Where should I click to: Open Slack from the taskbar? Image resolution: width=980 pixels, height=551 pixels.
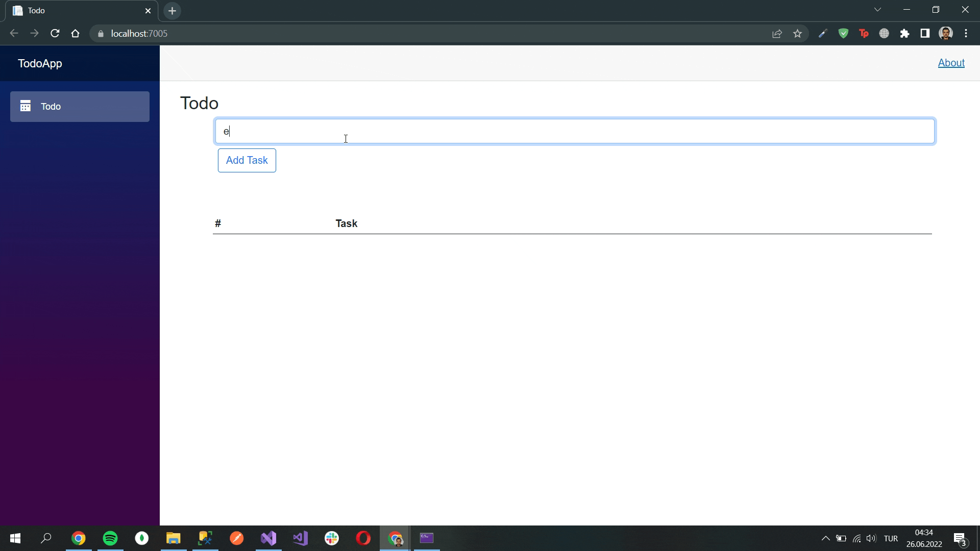click(x=332, y=538)
